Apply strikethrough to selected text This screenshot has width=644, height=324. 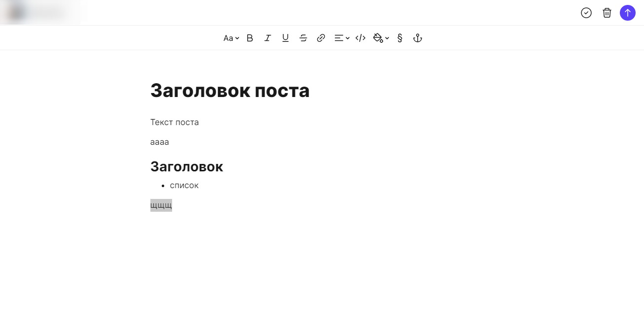303,38
